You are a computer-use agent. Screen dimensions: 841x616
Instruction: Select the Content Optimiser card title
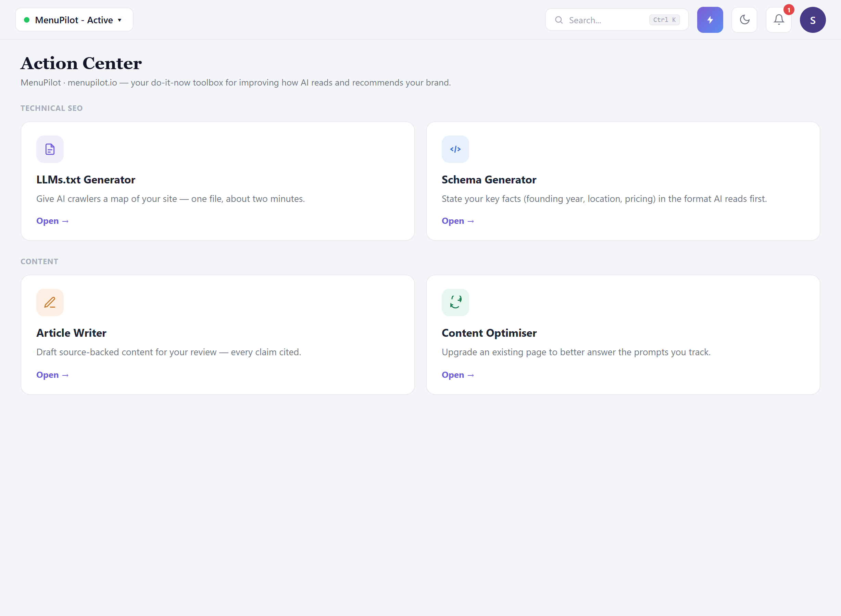pyautogui.click(x=489, y=333)
